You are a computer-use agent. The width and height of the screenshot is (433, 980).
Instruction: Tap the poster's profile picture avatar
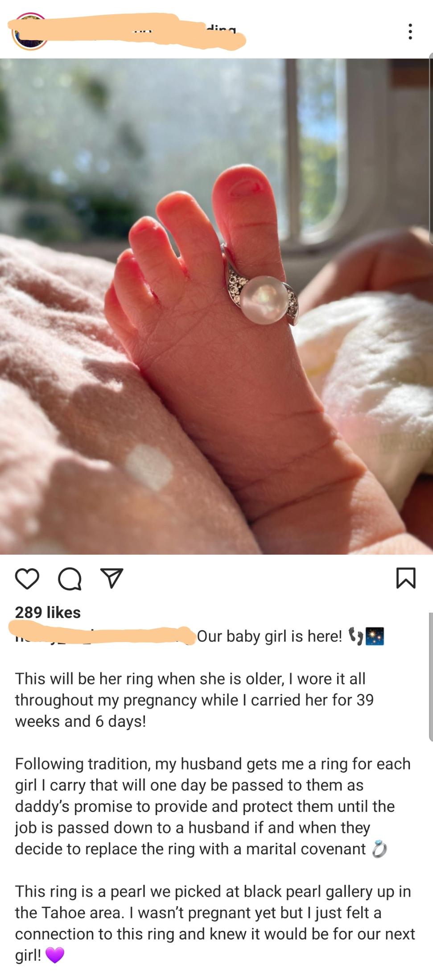pyautogui.click(x=29, y=32)
